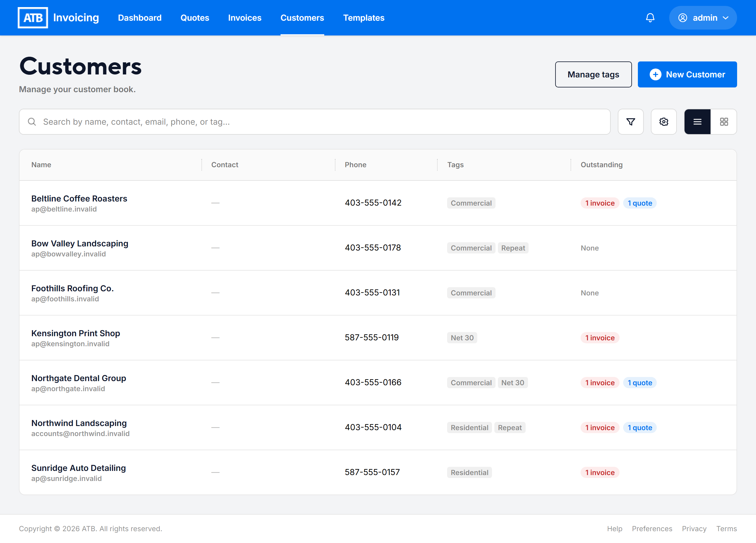The width and height of the screenshot is (756, 543).
Task: Open the notifications bell
Action: (650, 18)
